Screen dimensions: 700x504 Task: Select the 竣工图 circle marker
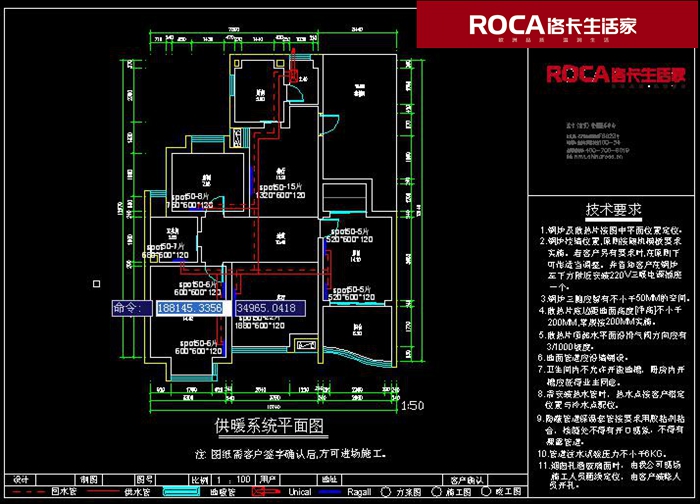pos(487,492)
